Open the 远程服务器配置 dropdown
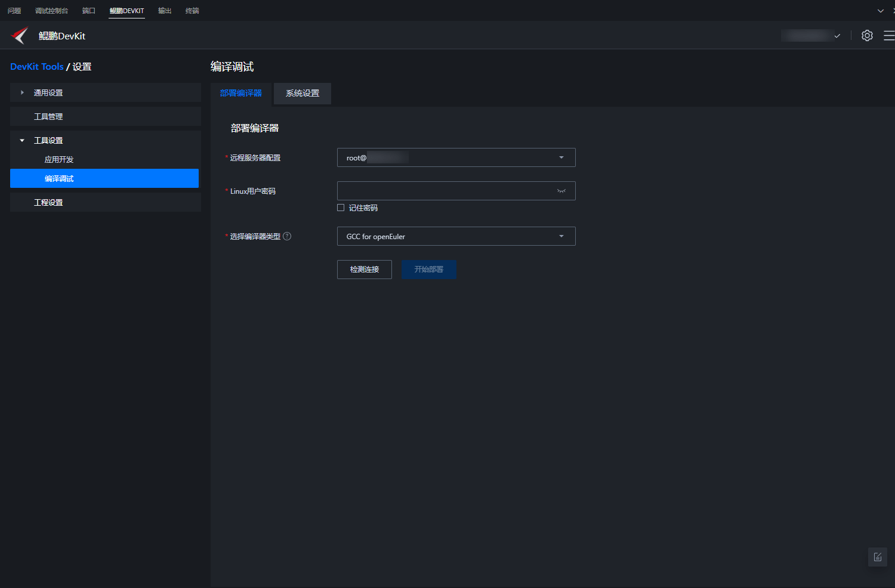 (456, 157)
